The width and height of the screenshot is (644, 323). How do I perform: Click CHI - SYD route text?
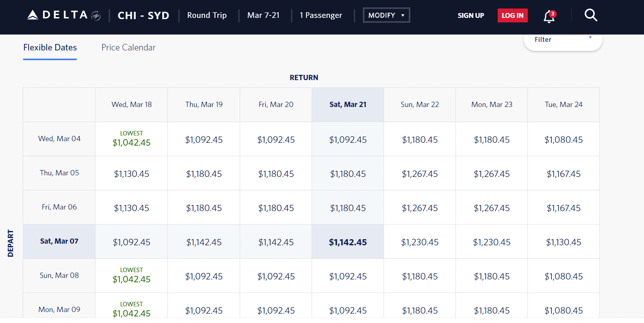pos(143,15)
